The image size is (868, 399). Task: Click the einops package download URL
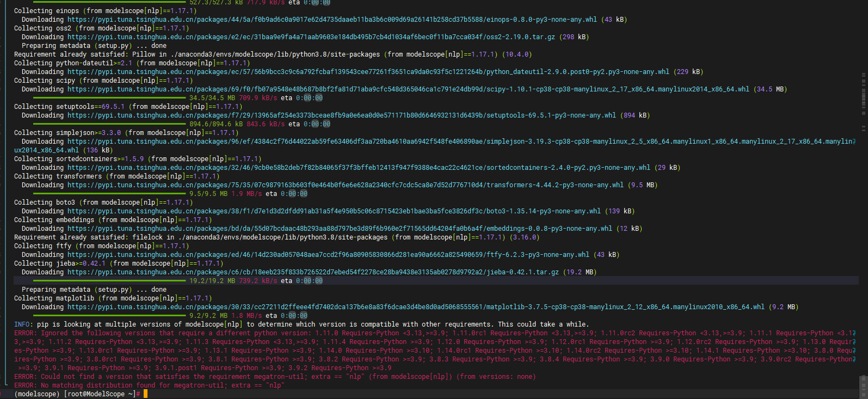click(x=332, y=20)
